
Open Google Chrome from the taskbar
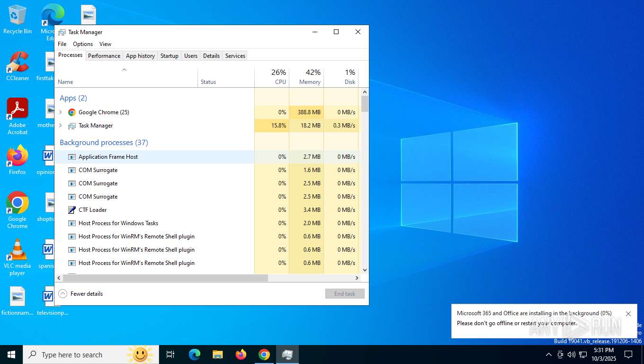point(264,355)
